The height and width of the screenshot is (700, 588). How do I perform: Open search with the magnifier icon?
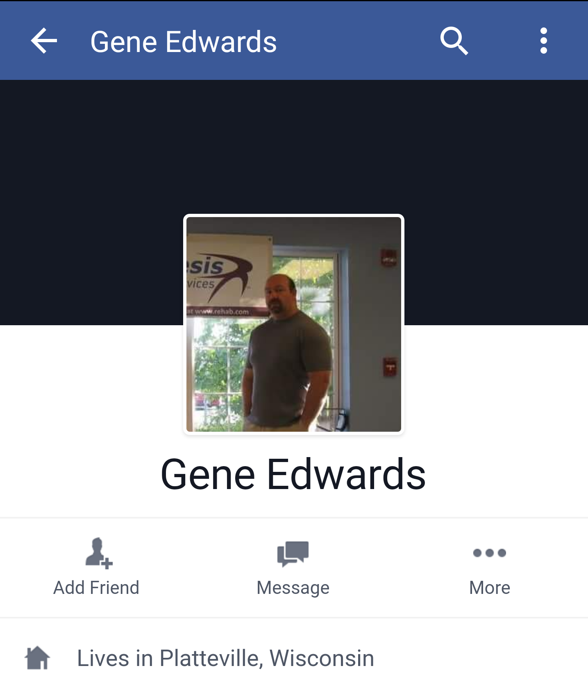click(x=454, y=41)
